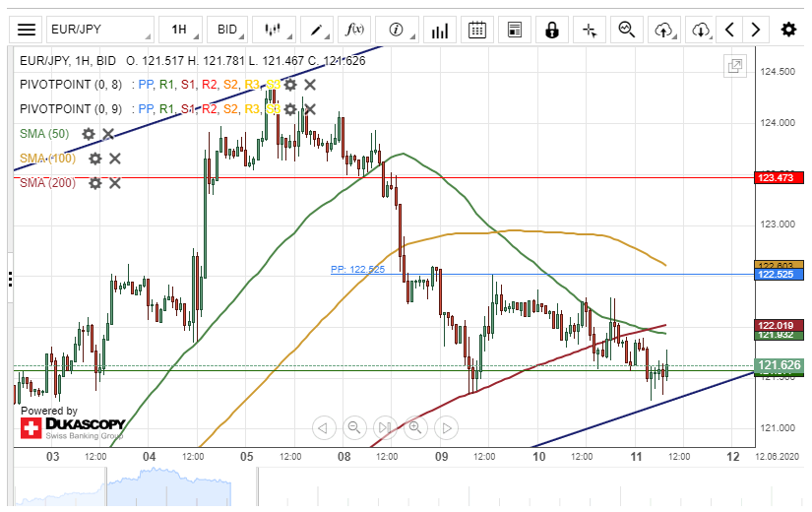Screen dimensions: 812x512
Task: Open the hamburger main menu
Action: [27, 30]
